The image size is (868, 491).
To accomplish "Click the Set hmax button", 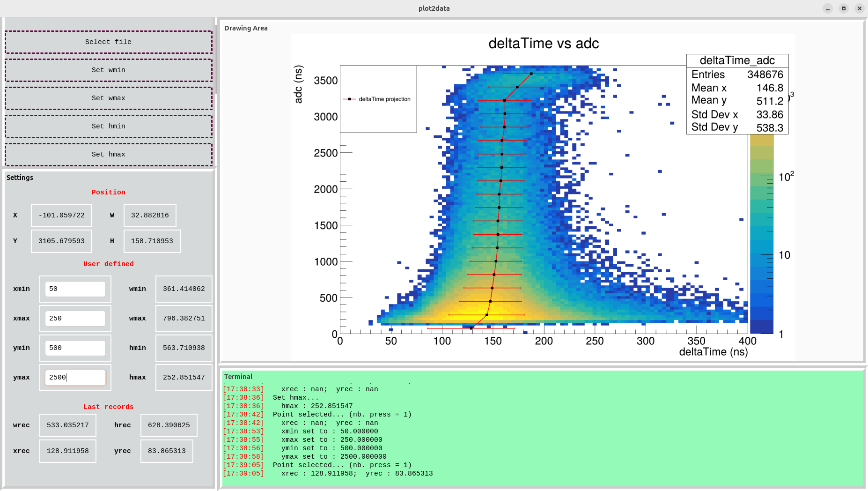I will coord(108,155).
